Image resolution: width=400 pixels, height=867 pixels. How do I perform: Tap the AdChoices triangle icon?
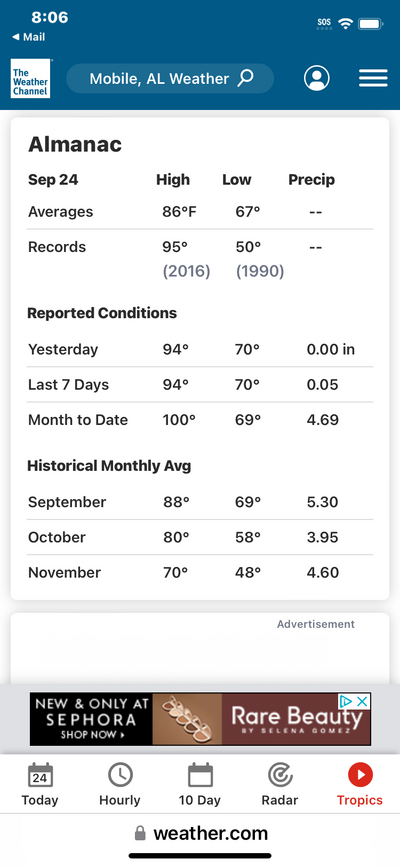pos(346,702)
